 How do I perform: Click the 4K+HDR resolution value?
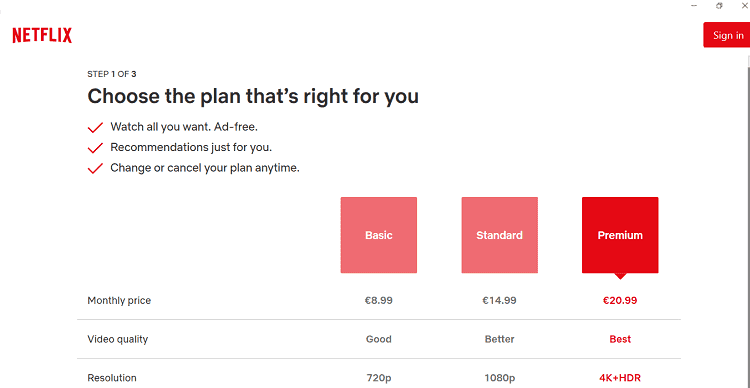tap(620, 378)
